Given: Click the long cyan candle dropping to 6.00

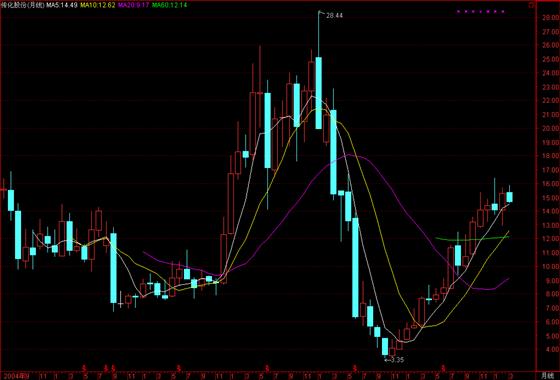Looking at the screenshot, I should pyautogui.click(x=355, y=268).
